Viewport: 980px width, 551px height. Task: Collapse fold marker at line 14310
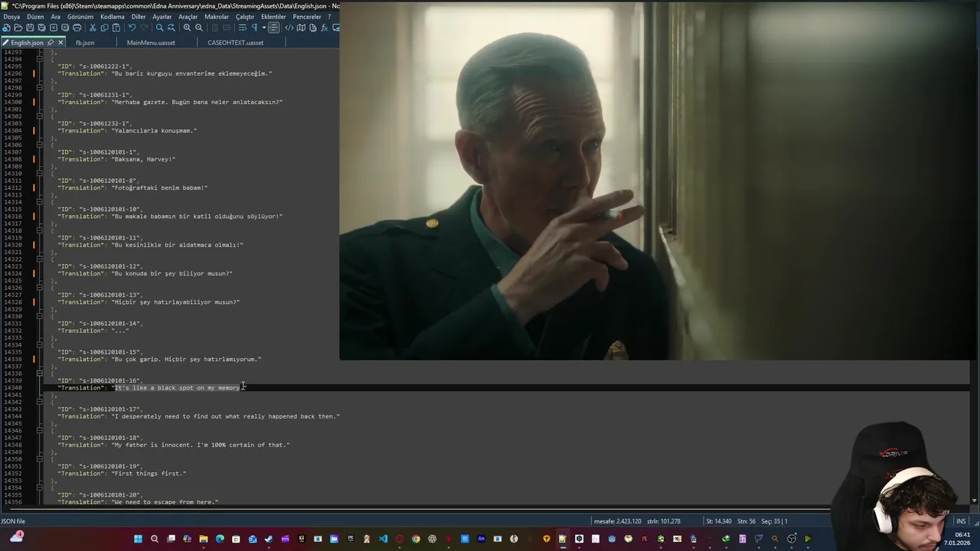(x=40, y=174)
